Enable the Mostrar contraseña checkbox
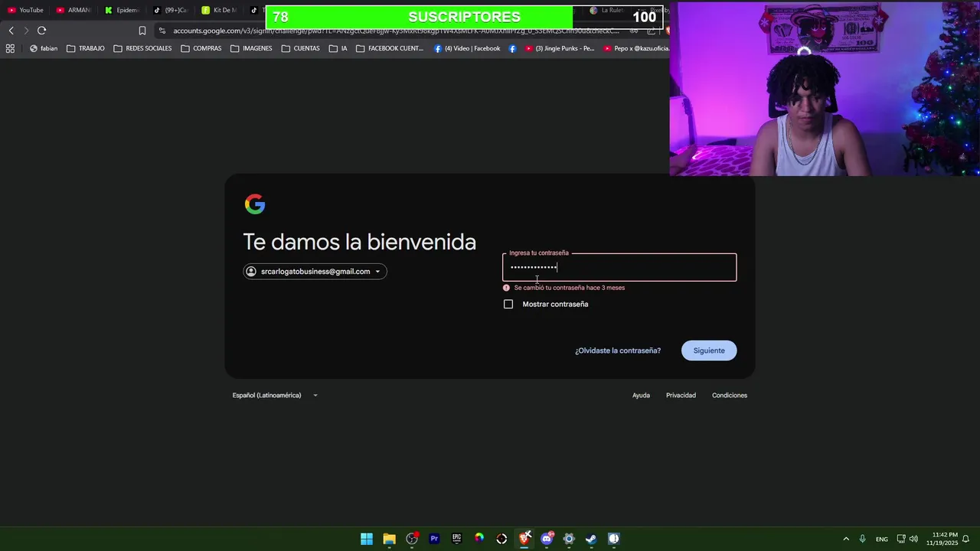This screenshot has height=551, width=980. pos(508,305)
